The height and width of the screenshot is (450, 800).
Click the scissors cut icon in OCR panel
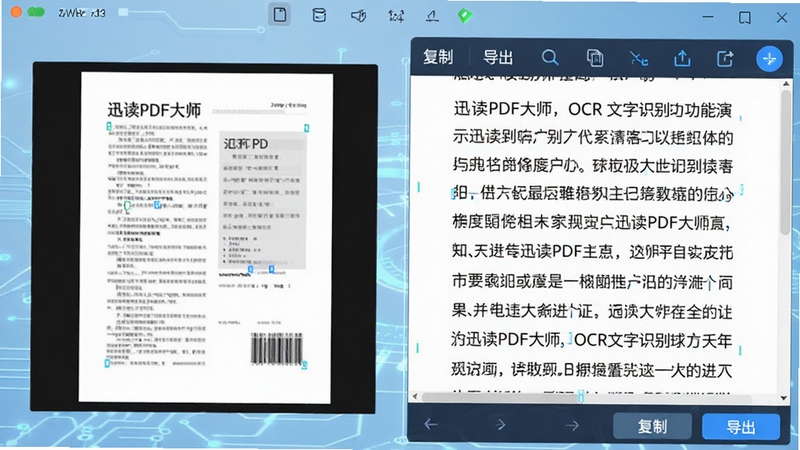[638, 59]
